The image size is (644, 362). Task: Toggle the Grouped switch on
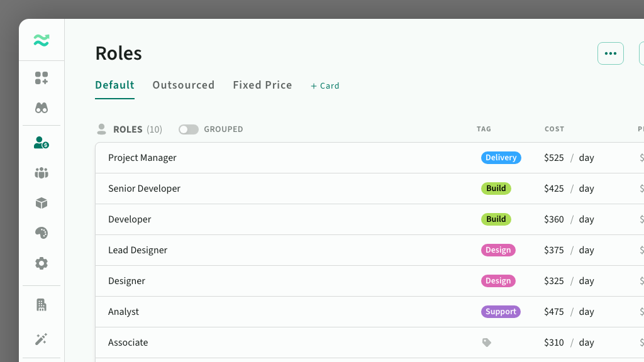pyautogui.click(x=188, y=129)
